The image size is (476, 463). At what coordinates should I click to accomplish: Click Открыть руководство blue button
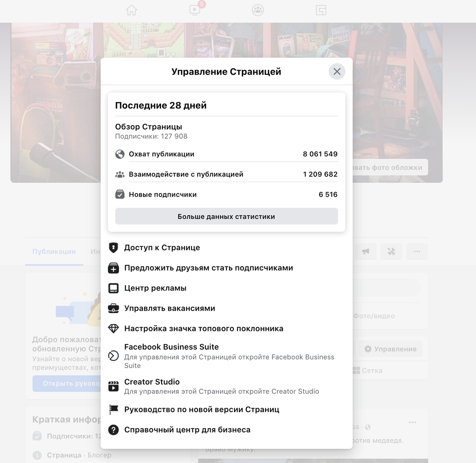click(x=67, y=383)
